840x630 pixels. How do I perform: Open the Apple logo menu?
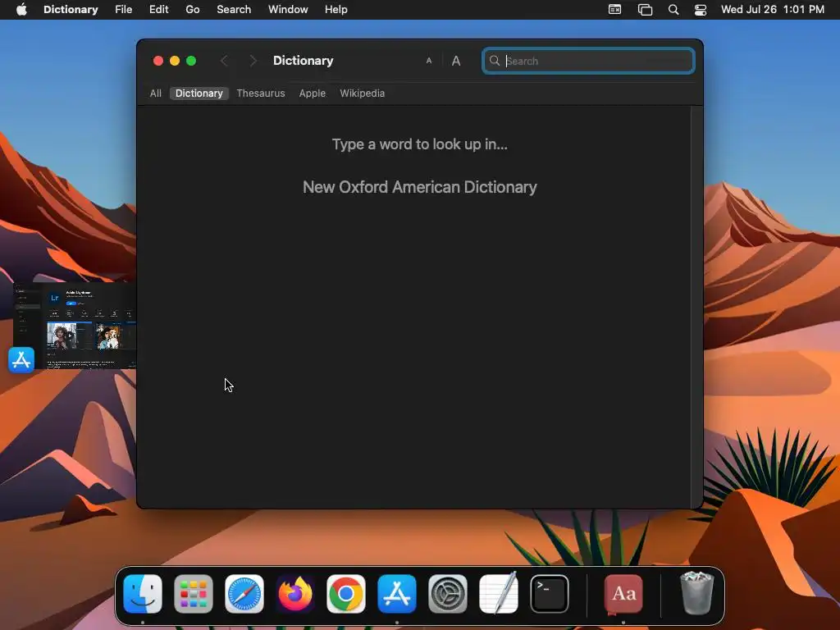click(x=21, y=10)
